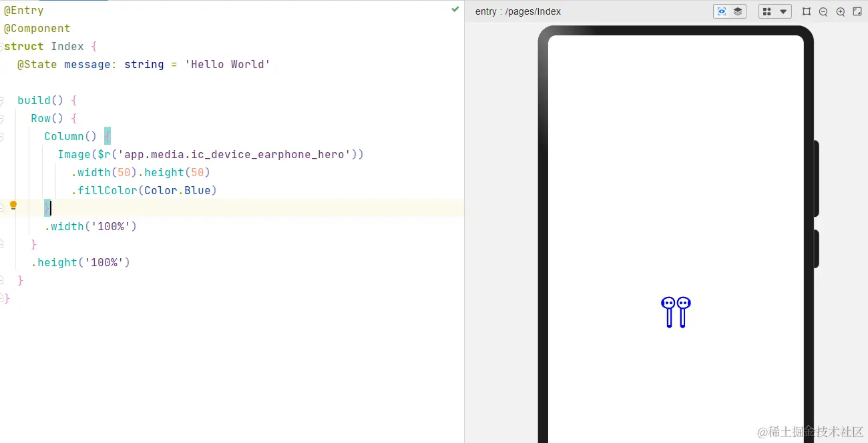
Task: Zoom out the previewer
Action: [823, 11]
